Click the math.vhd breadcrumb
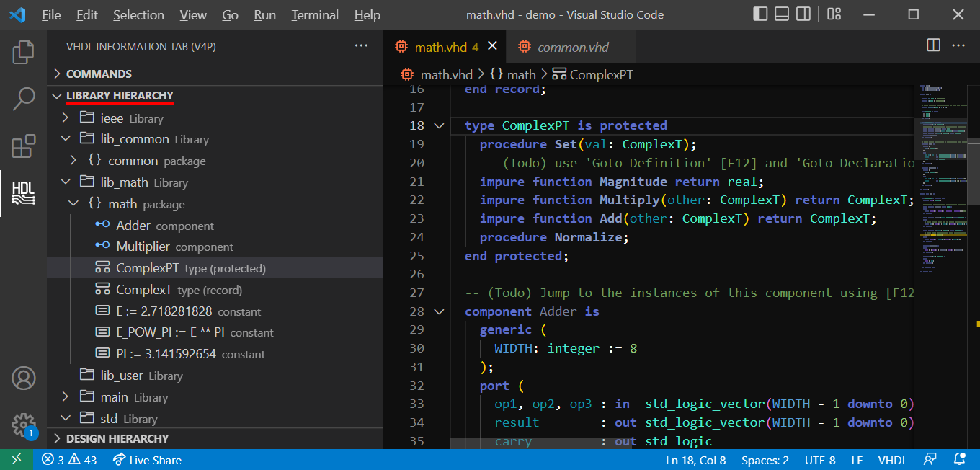 click(x=437, y=74)
